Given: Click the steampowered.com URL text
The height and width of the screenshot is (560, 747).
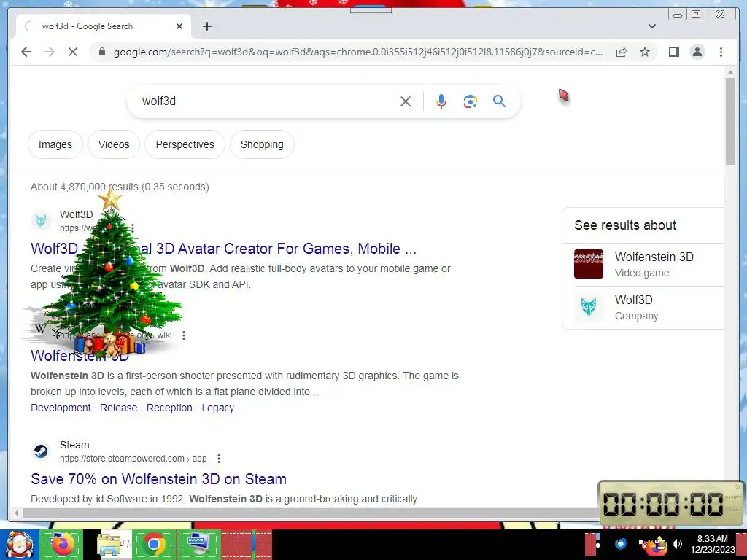Looking at the screenshot, I should (133, 459).
